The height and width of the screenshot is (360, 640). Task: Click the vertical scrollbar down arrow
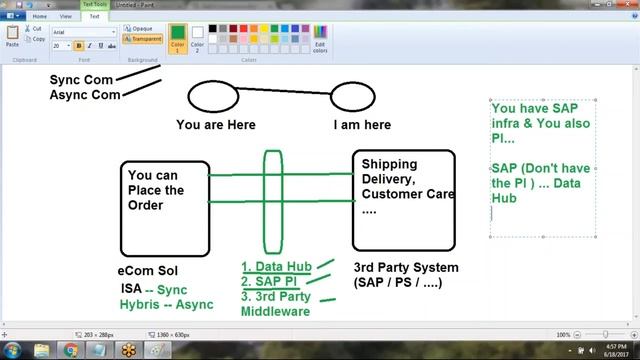636,316
